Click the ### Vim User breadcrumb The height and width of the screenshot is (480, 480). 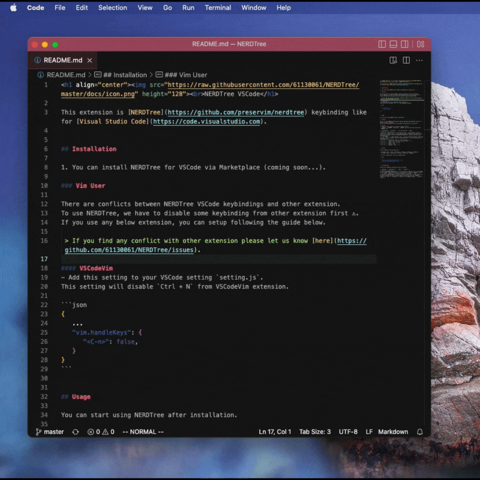tap(182, 75)
